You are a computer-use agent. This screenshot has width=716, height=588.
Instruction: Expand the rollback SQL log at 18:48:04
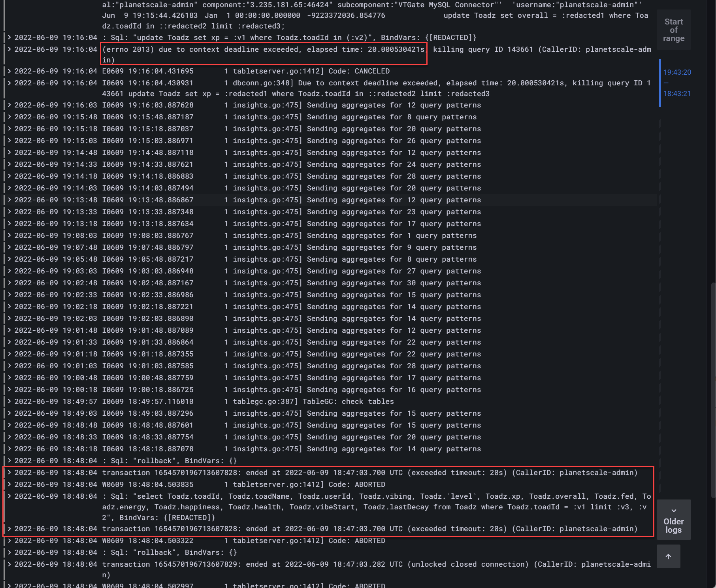(x=9, y=460)
